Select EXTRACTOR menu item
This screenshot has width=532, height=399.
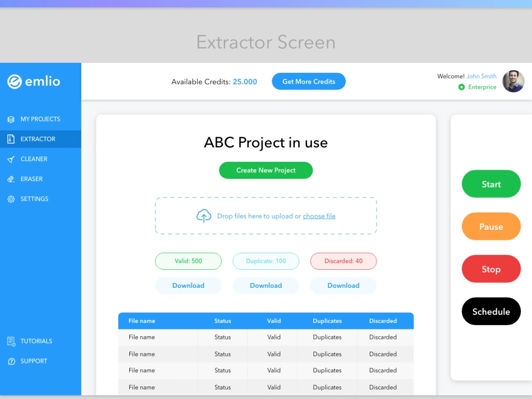pyautogui.click(x=41, y=139)
